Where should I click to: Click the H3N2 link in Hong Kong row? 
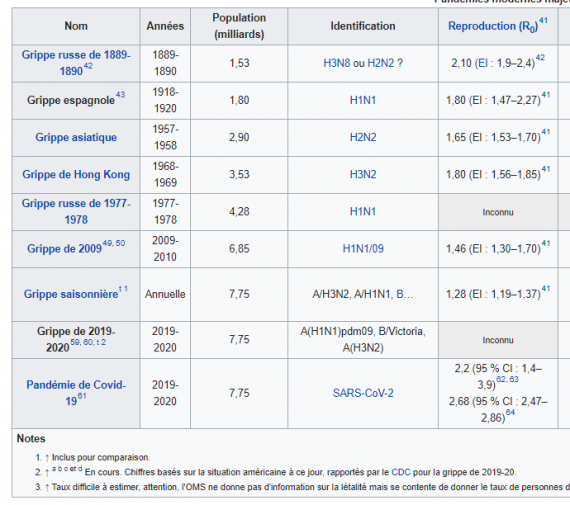point(363,175)
